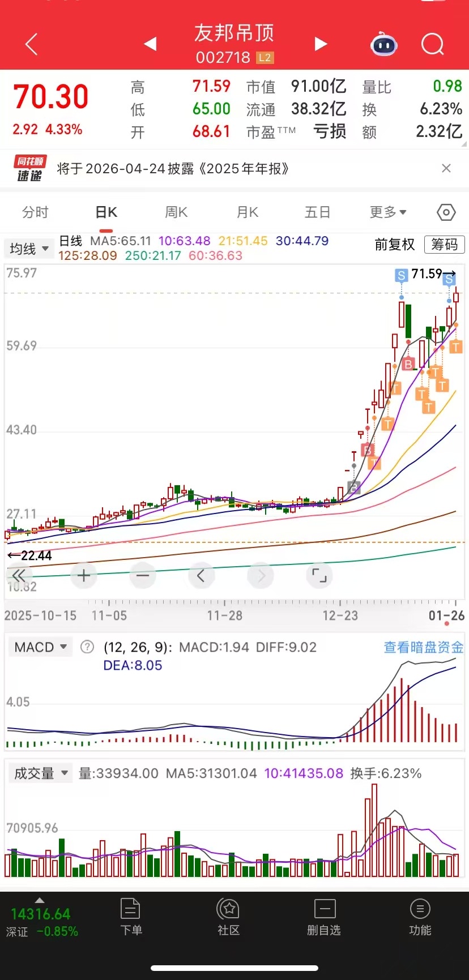Open the robot AI assistant
Screen dimensions: 469x980
coord(384,44)
